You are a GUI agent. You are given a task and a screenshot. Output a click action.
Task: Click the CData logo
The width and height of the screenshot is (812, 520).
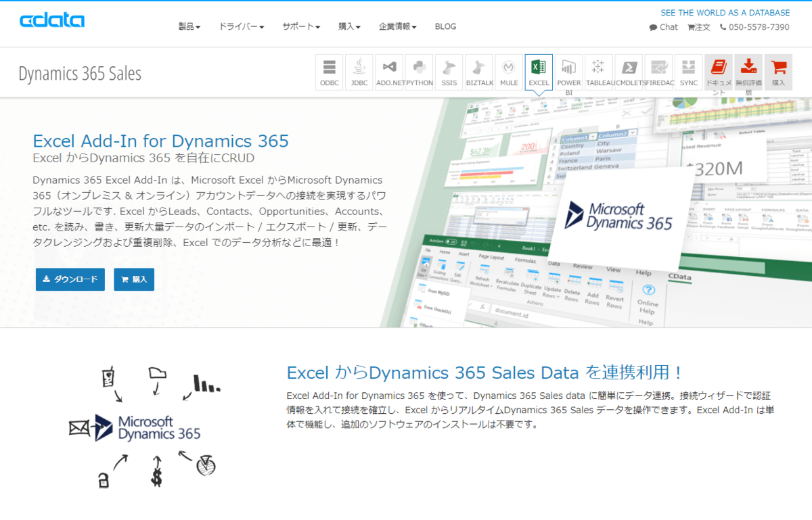(52, 21)
